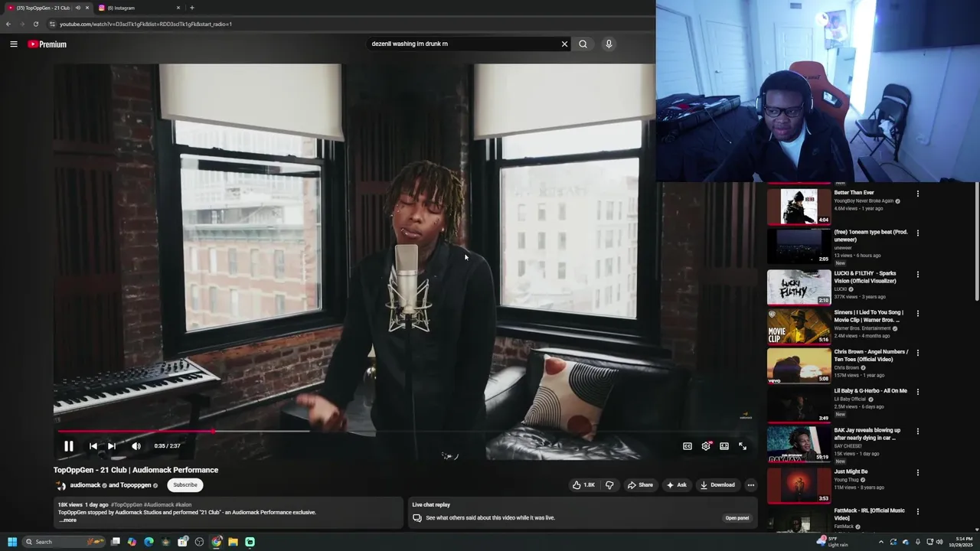Launch Copilot from the taskbar
The image size is (980, 551).
pos(132,542)
